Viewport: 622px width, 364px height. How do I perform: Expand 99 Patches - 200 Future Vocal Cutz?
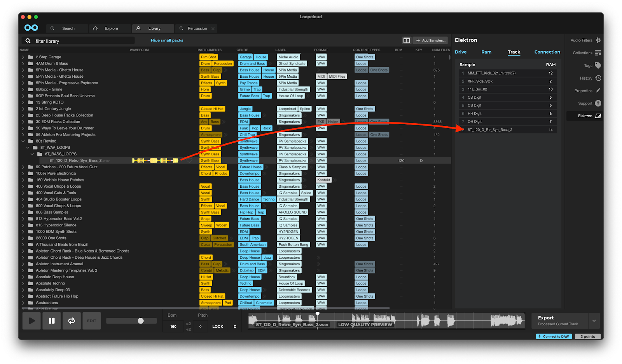coord(23,167)
